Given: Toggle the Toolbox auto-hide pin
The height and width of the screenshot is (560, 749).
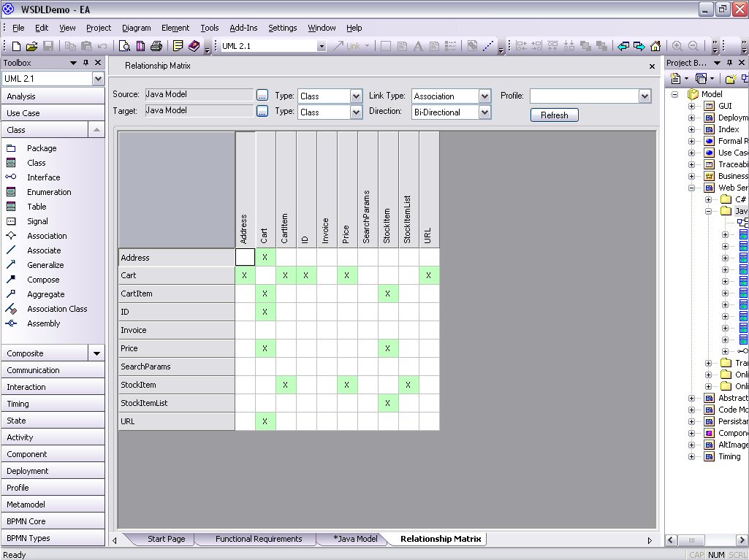Looking at the screenshot, I should click(85, 64).
